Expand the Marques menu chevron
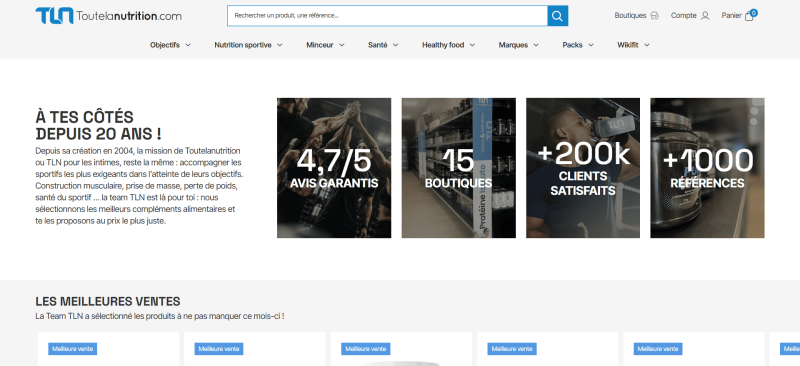Screen dimensions: 800x366 click(x=536, y=45)
